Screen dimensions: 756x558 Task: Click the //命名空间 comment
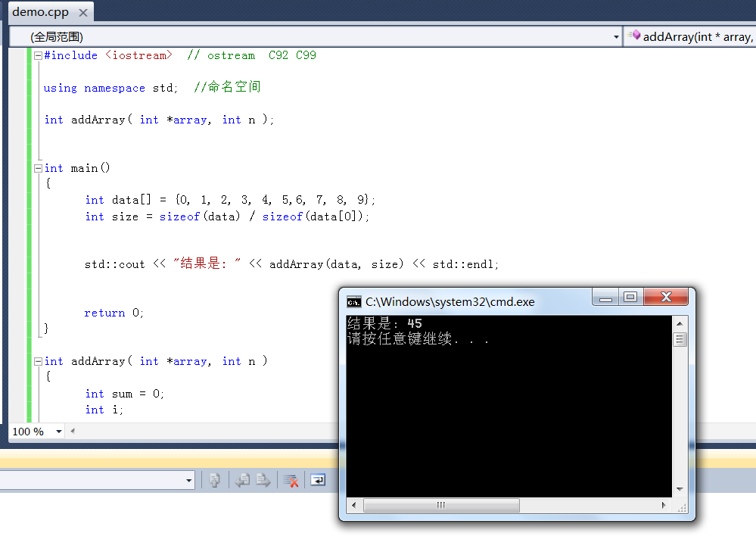pyautogui.click(x=227, y=87)
